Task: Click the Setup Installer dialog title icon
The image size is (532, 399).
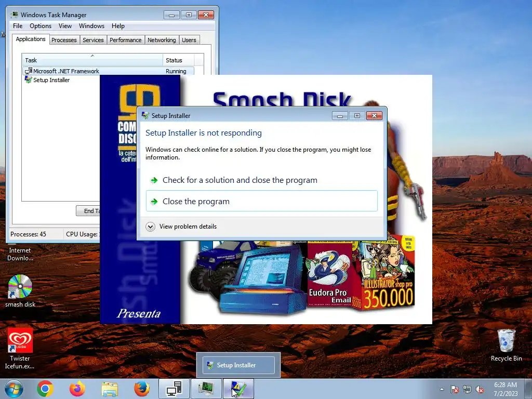Action: coord(145,115)
